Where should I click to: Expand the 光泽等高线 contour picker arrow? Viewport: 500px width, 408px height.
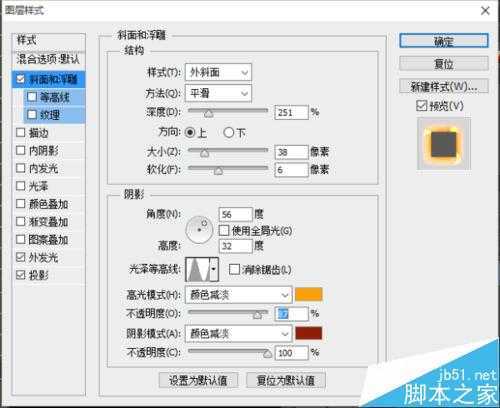click(x=214, y=269)
